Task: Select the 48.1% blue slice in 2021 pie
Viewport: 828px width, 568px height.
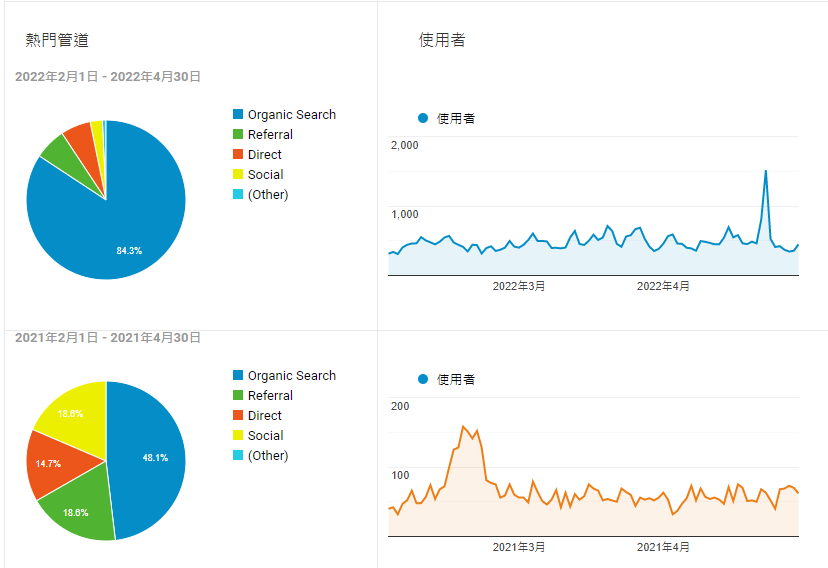Action: click(150, 458)
